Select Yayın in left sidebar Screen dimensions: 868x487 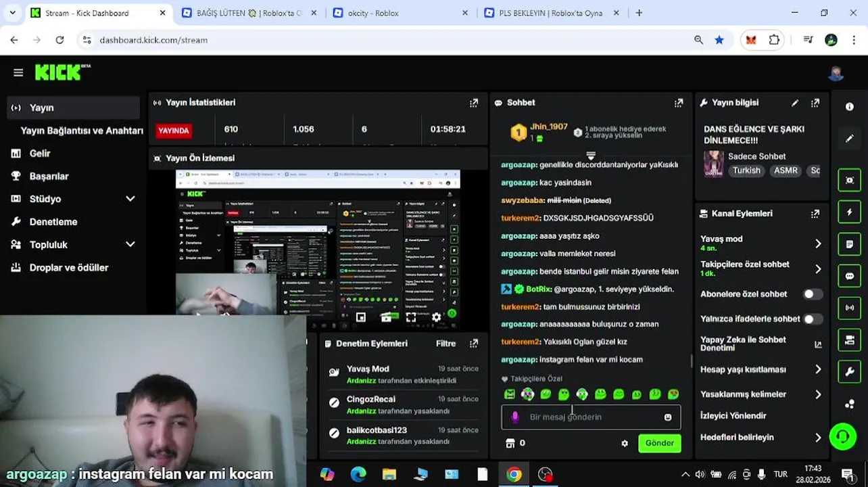coord(73,108)
